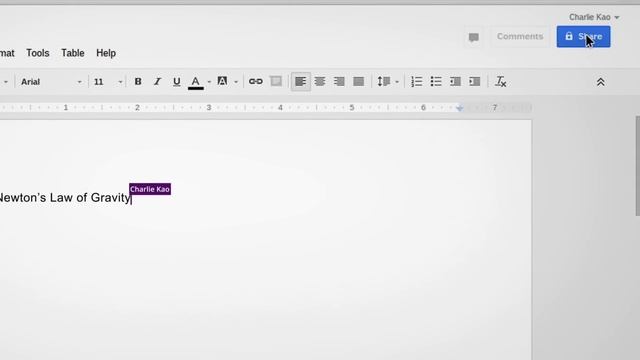Click the blue Share button
Image resolution: width=640 pixels, height=360 pixels.
583,37
